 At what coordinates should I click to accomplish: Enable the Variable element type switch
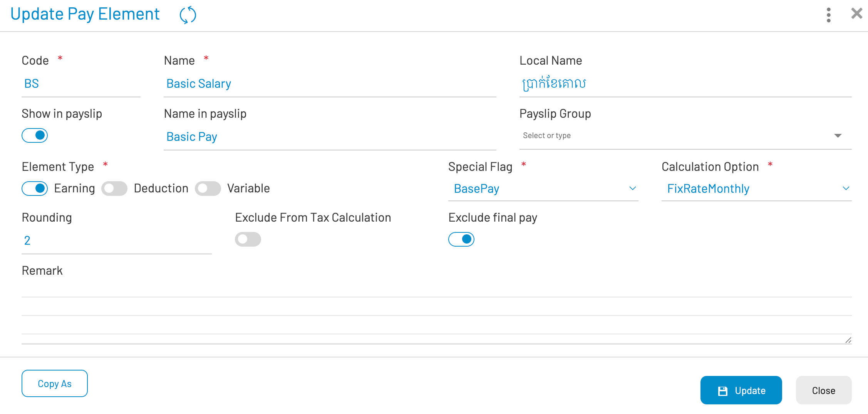208,189
